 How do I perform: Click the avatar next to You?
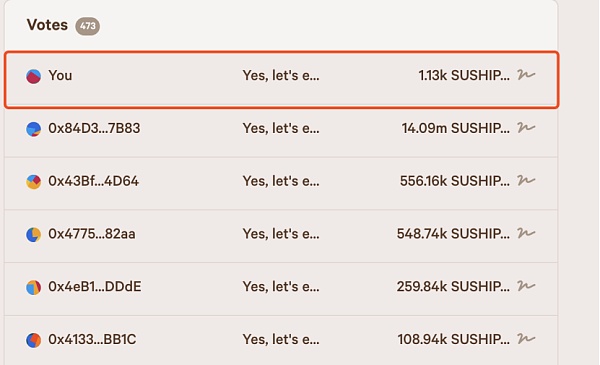pos(33,76)
